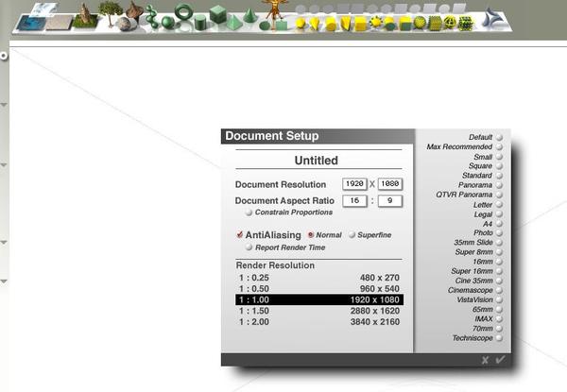The height and width of the screenshot is (392, 567).
Task: Create a tree object
Action: tap(111, 12)
